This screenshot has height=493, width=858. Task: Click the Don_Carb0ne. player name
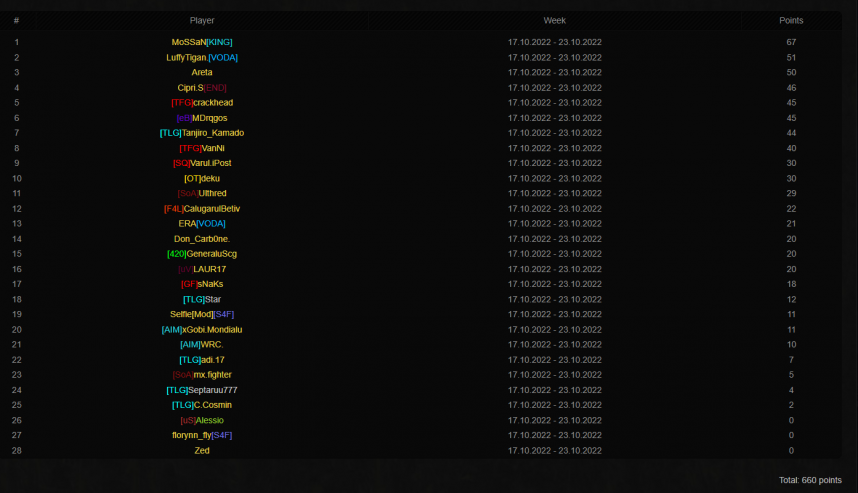pyautogui.click(x=202, y=239)
